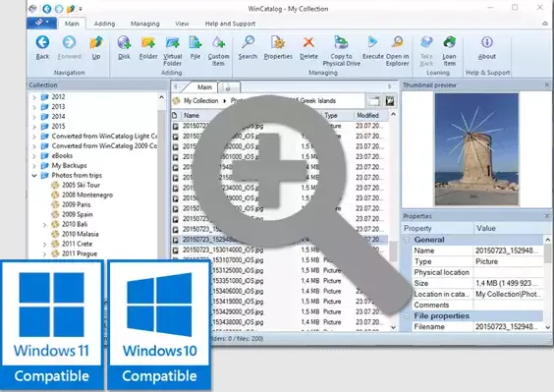This screenshot has height=392, width=554.
Task: Collapse the General properties group
Action: 407,240
